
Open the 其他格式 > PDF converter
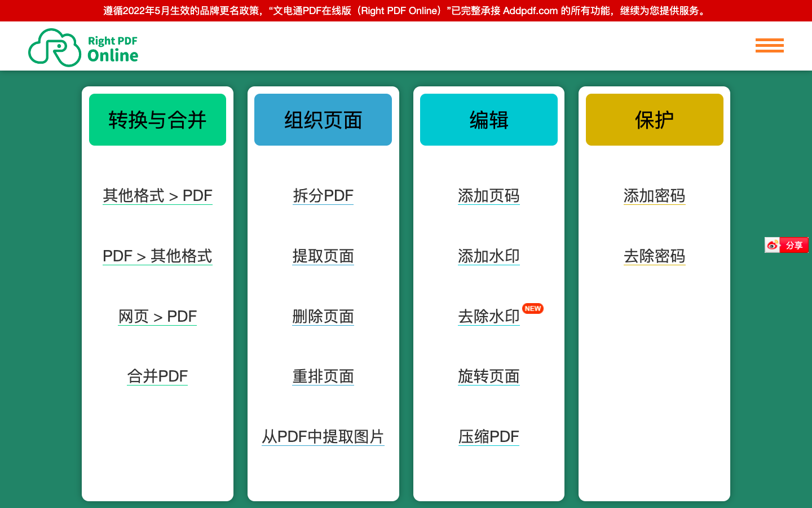pyautogui.click(x=157, y=196)
